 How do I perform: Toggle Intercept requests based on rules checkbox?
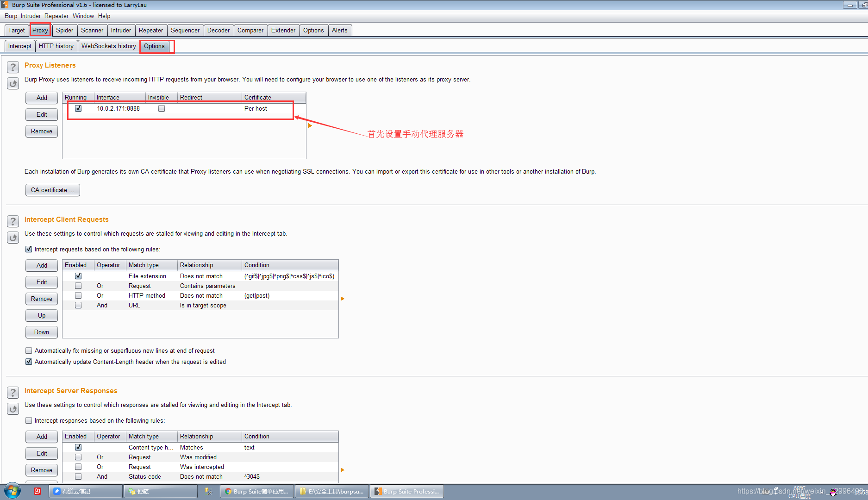[x=29, y=249]
